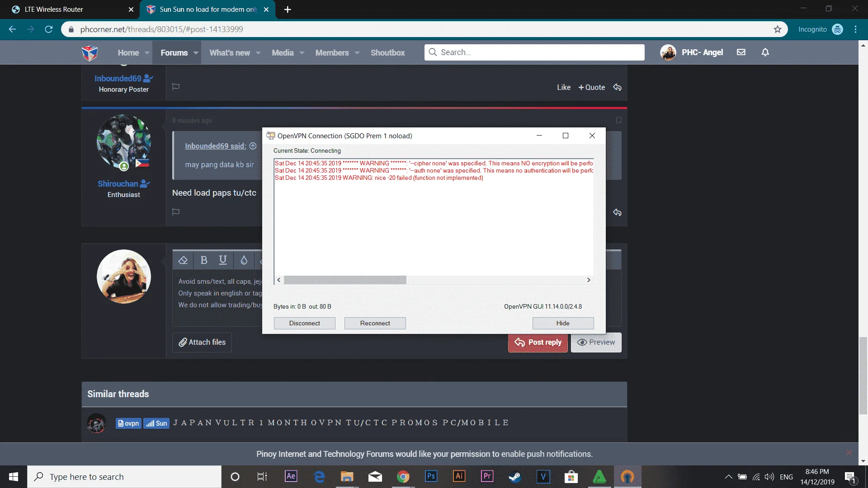Report Shirouchan's post via flag icon
The height and width of the screenshot is (488, 868).
(176, 212)
